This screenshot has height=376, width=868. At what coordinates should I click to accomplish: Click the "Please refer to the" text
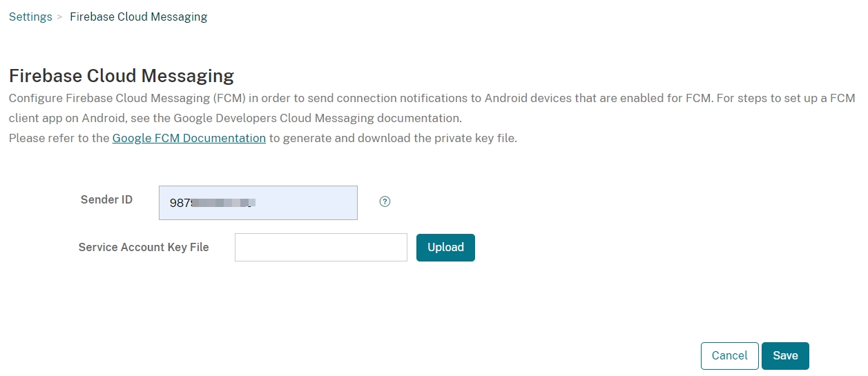(59, 138)
